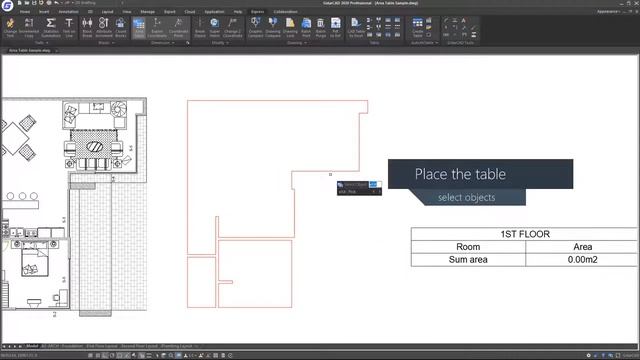The height and width of the screenshot is (360, 640).
Task: Click the Create Table tool
Action: [x=418, y=28]
